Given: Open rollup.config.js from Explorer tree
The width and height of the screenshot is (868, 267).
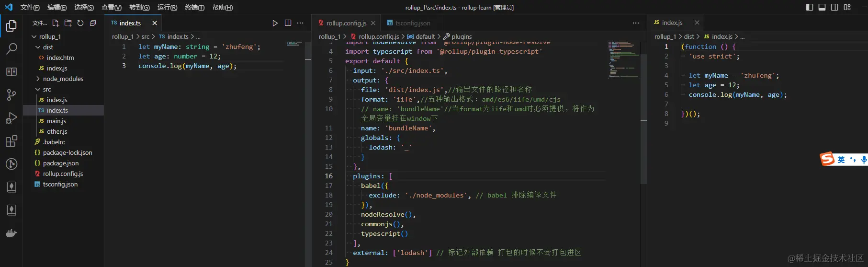Looking at the screenshot, I should pyautogui.click(x=64, y=174).
